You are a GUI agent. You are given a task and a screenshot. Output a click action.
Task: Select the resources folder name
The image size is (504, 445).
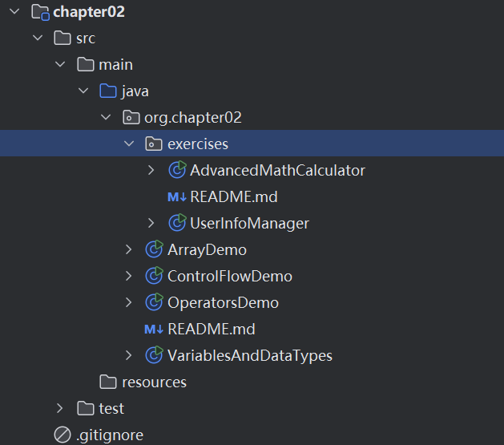pos(155,382)
